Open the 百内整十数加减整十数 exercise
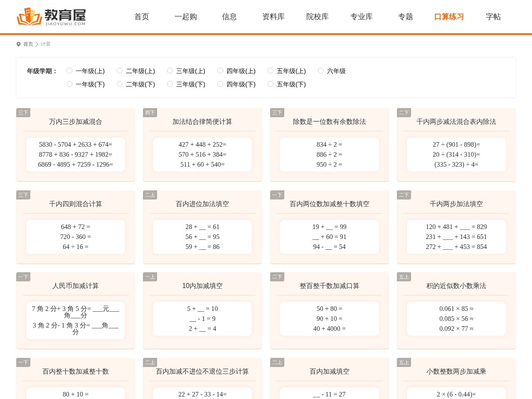 (76, 372)
